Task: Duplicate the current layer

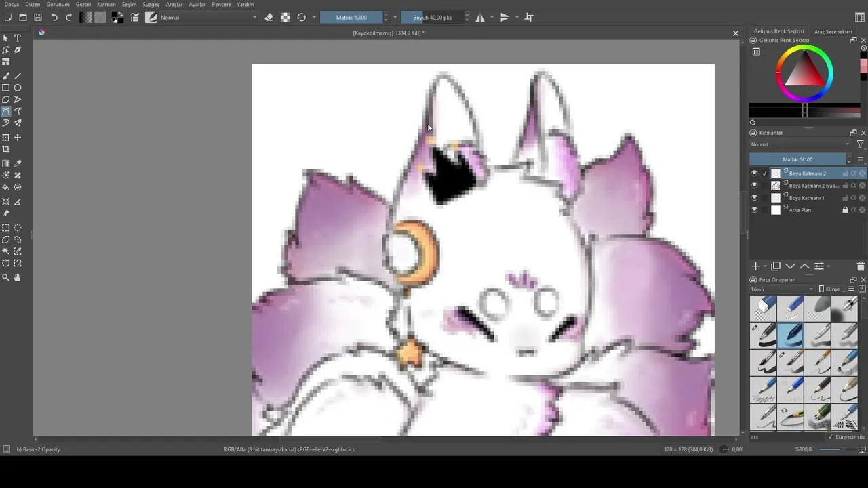Action: click(x=776, y=266)
